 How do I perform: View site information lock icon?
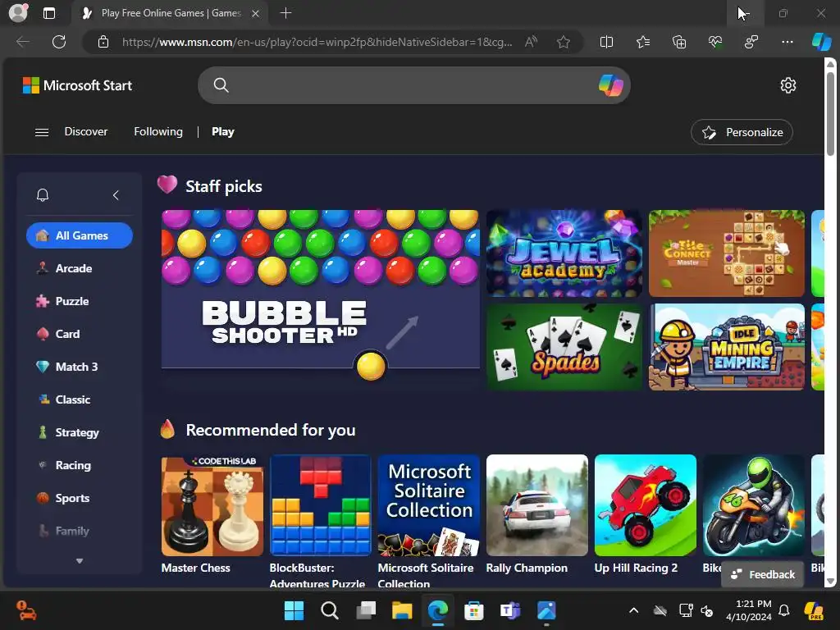(x=103, y=42)
